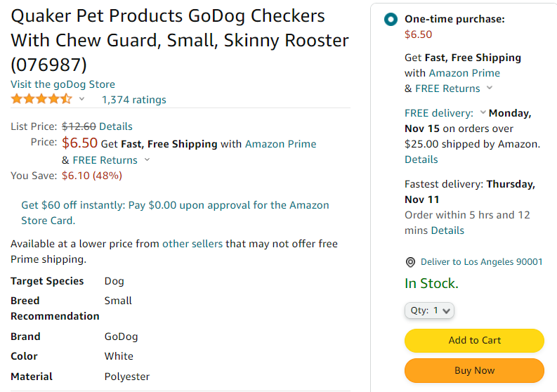Click Amazon Prime link in buy box
The image size is (557, 392).
[464, 73]
